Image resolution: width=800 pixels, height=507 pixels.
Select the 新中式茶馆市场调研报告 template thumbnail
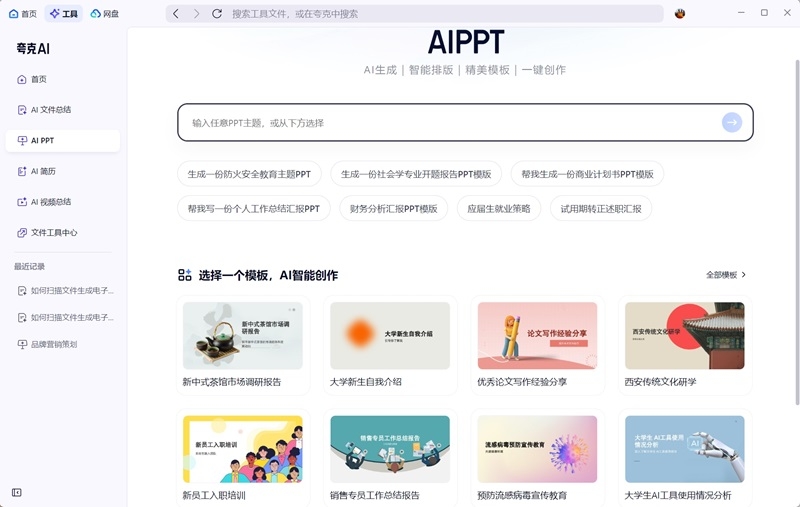tap(243, 336)
